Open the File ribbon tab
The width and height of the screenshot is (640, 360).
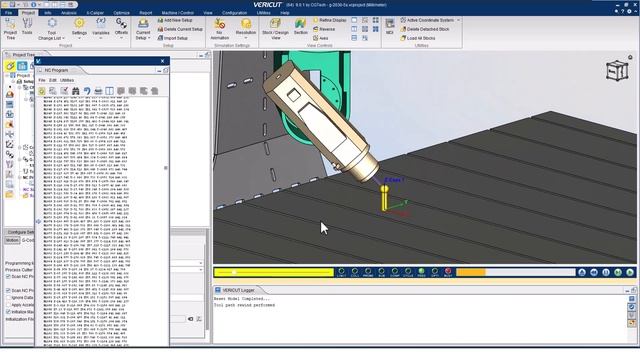(x=8, y=13)
